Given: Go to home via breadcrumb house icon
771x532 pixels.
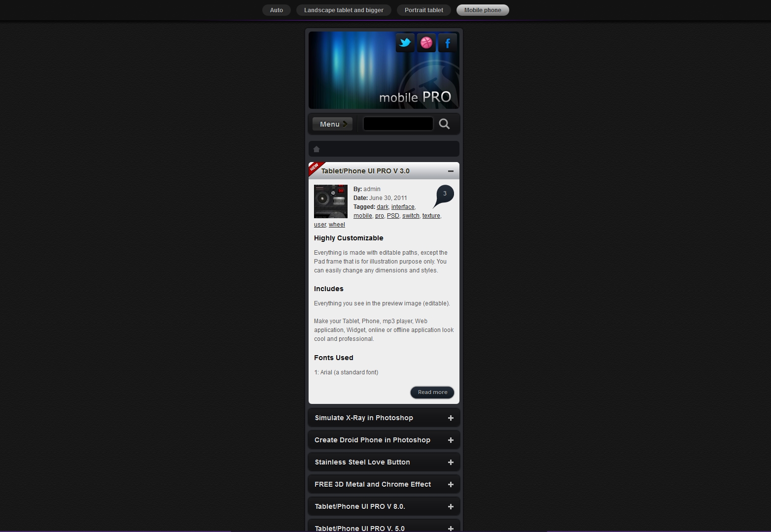Looking at the screenshot, I should click(x=316, y=149).
